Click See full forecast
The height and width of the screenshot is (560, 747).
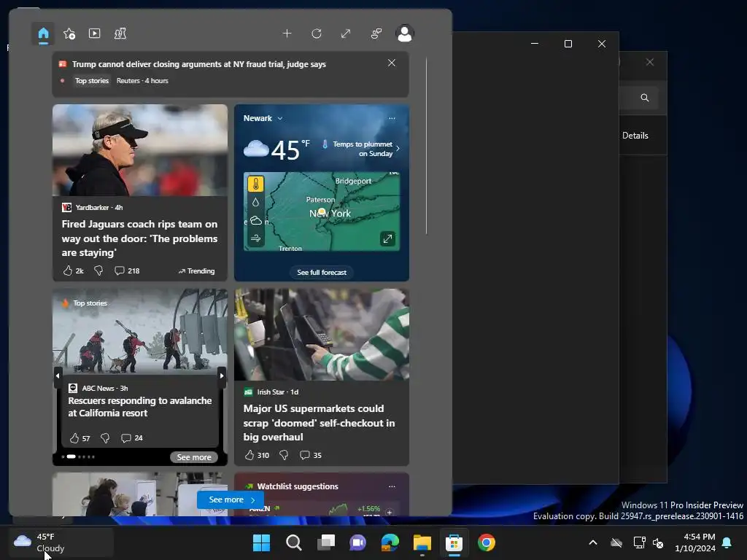pos(322,273)
